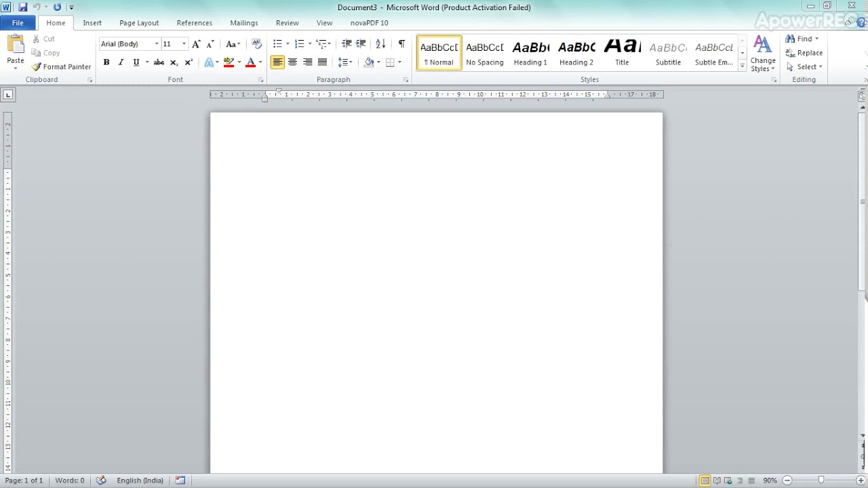
Task: Open the font name dropdown
Action: point(157,44)
